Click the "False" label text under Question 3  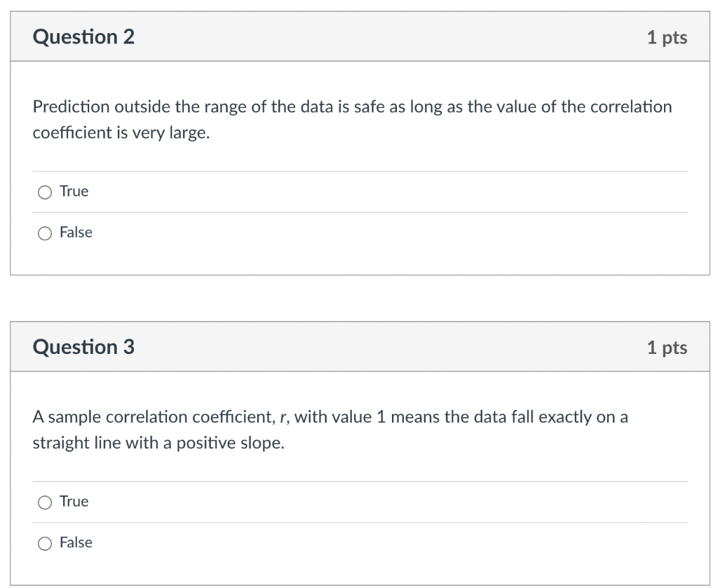coord(76,542)
